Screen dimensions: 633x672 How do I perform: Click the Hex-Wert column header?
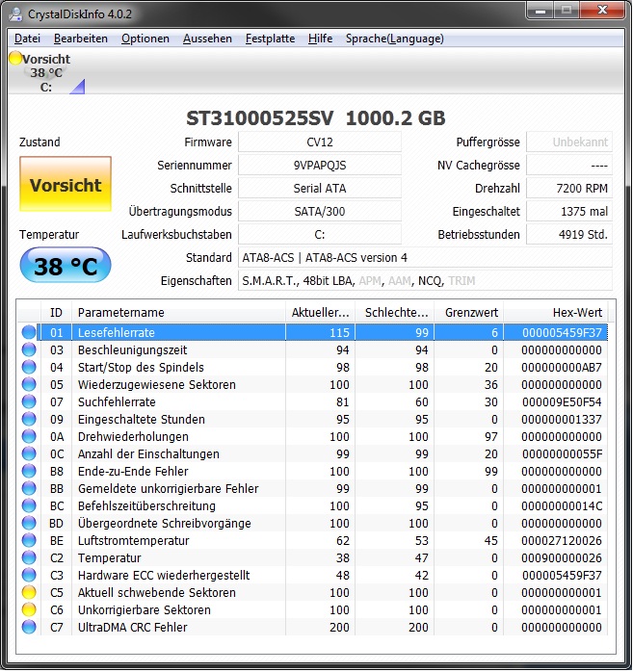[556, 313]
